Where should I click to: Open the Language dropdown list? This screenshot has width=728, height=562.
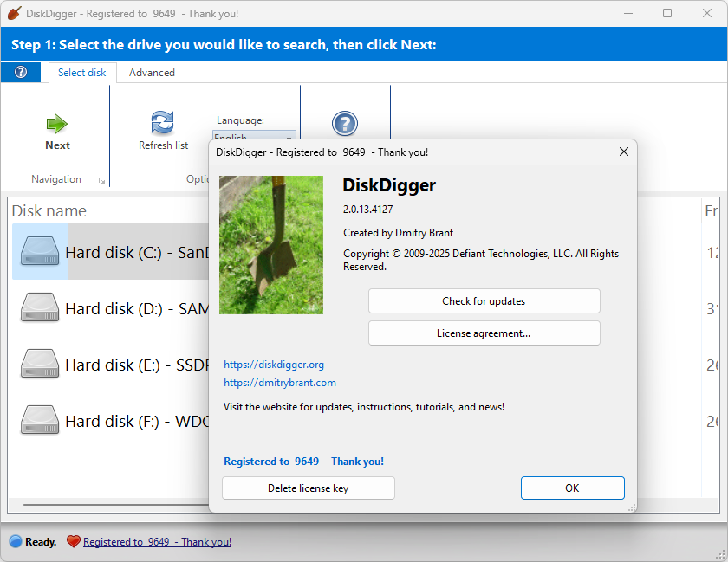289,138
